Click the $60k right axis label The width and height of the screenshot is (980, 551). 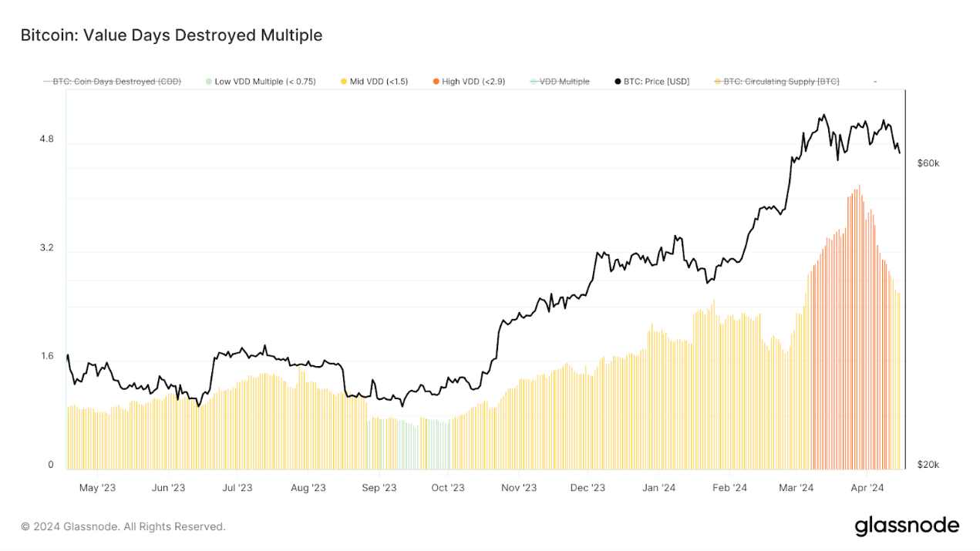[x=928, y=163]
